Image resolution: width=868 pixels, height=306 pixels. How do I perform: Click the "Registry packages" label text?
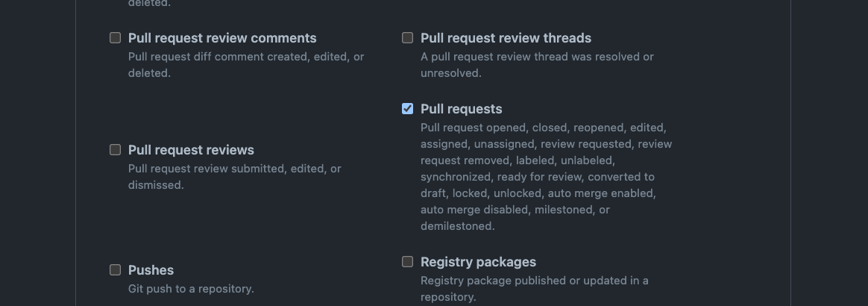point(478,262)
